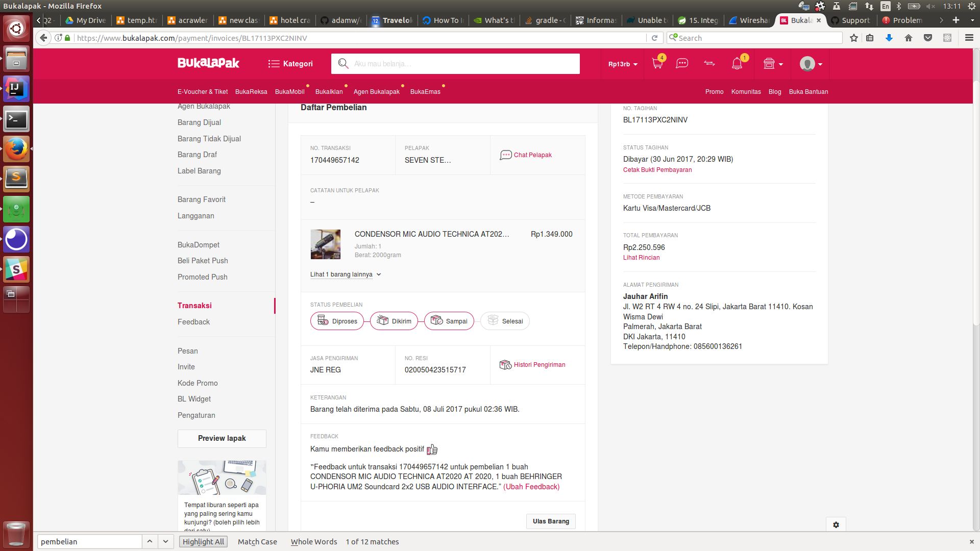This screenshot has height=551, width=980.
Task: Switch to the My Drive tab
Action: pos(85,20)
